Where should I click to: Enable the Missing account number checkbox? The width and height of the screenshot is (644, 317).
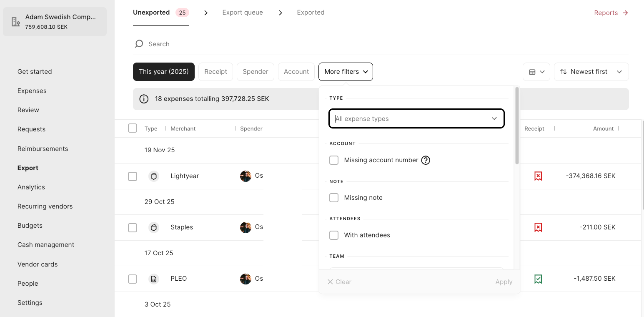point(334,160)
